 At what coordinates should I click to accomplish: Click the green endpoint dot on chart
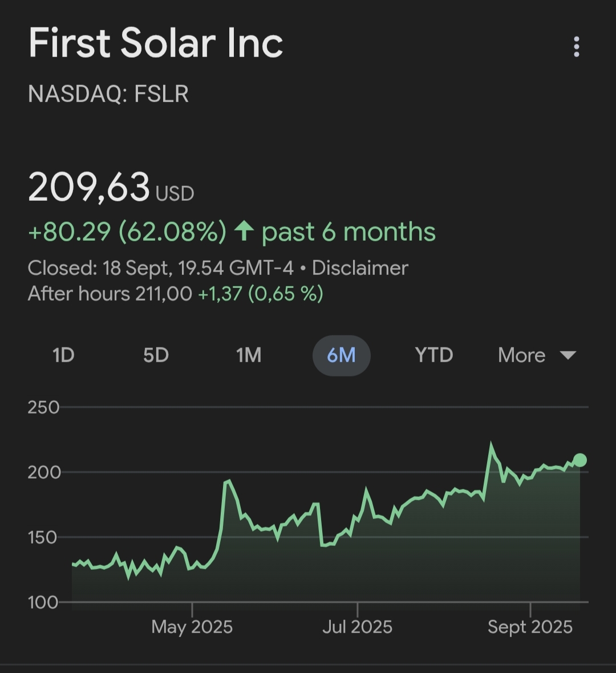(580, 460)
